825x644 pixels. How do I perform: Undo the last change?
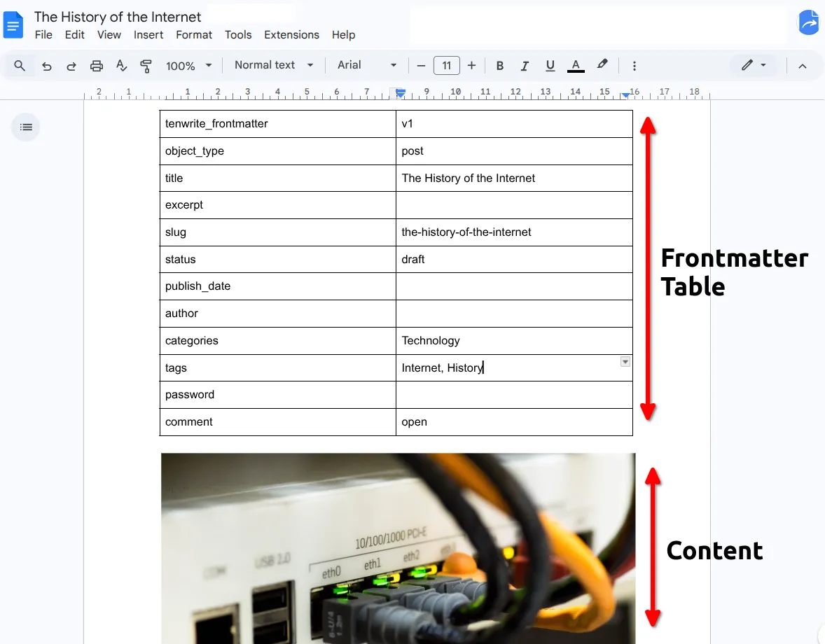46,65
